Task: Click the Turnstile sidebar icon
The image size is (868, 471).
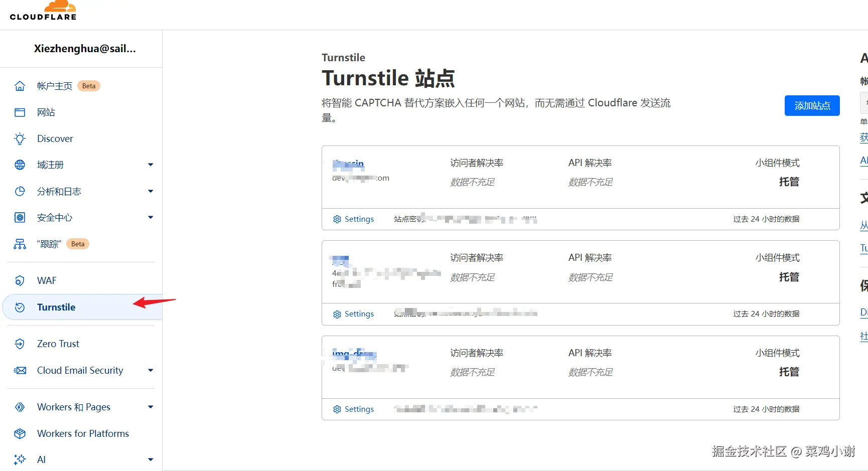Action: click(20, 307)
